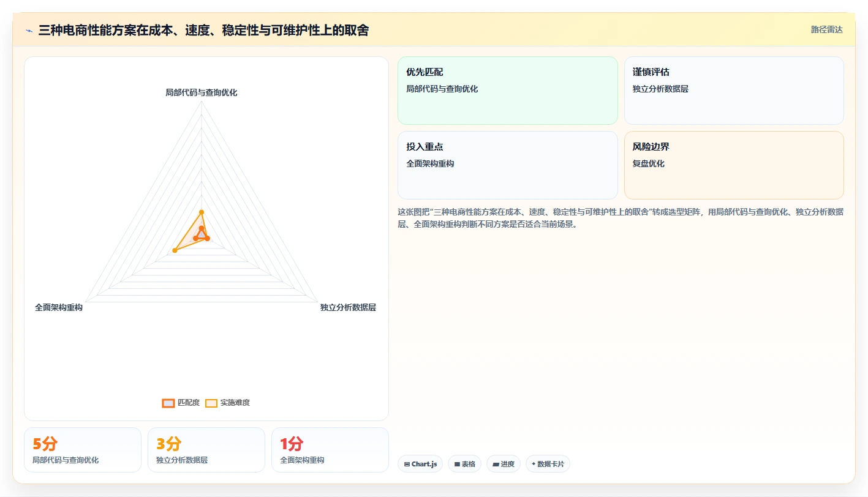This screenshot has width=868, height=497.
Task: Click the 3分 score card
Action: (x=206, y=450)
